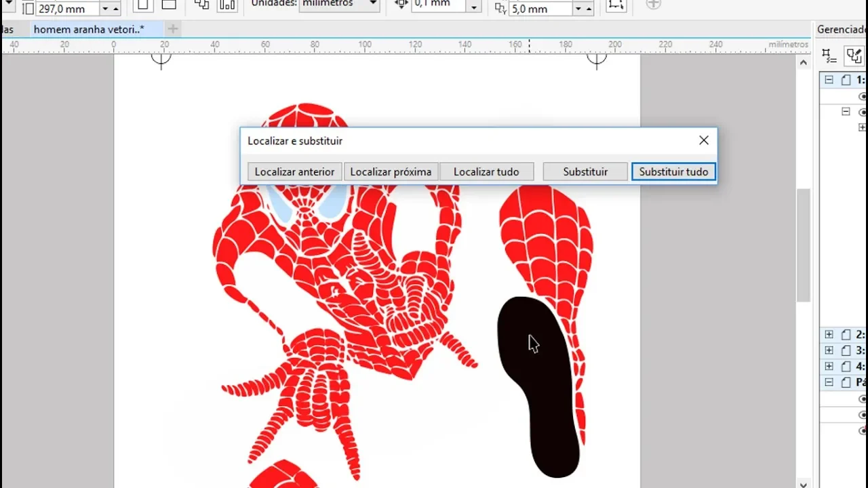868x488 pixels.
Task: Select page 1 icon in object manager
Action: tap(846, 79)
